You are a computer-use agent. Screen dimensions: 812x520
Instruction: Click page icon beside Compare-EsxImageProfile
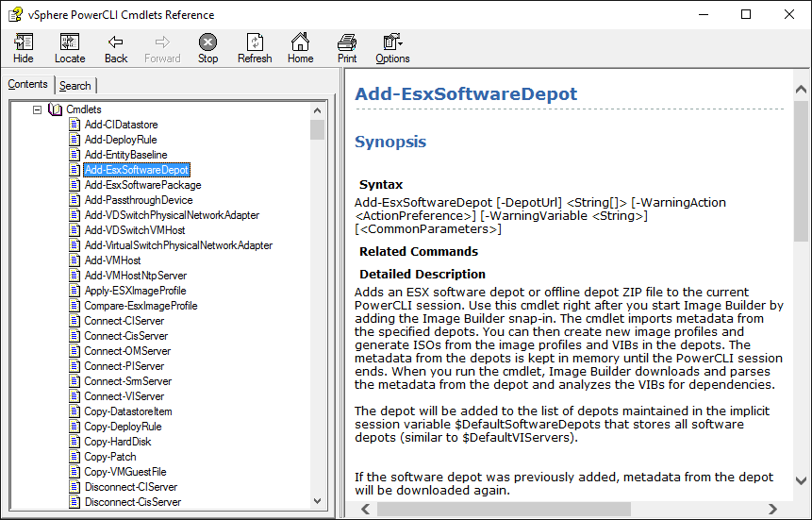pos(75,306)
